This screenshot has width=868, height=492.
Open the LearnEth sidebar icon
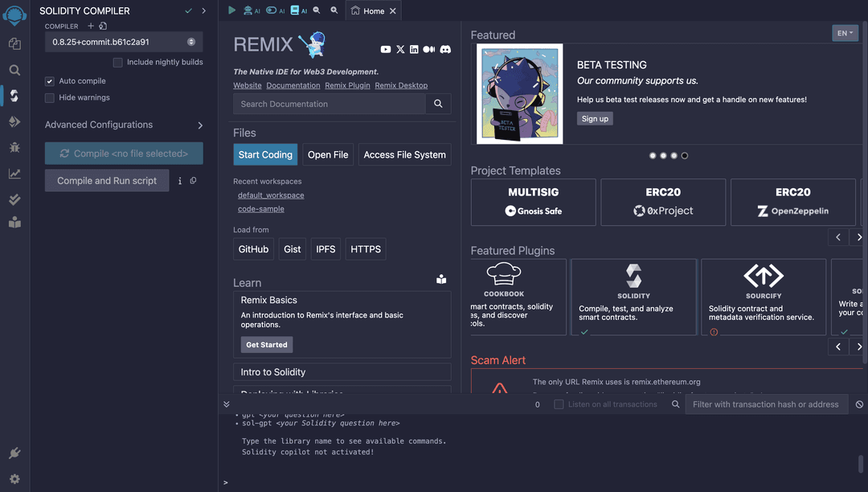[15, 223]
